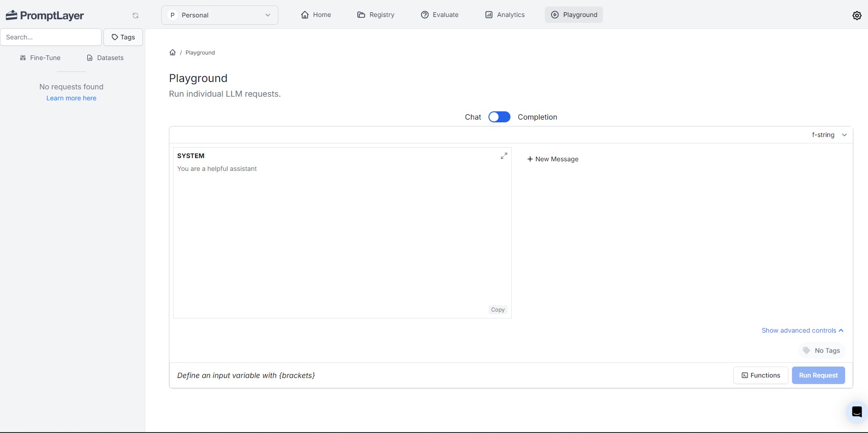Click the PromptLayer logo
Viewport: 868px width, 433px height.
tap(44, 15)
